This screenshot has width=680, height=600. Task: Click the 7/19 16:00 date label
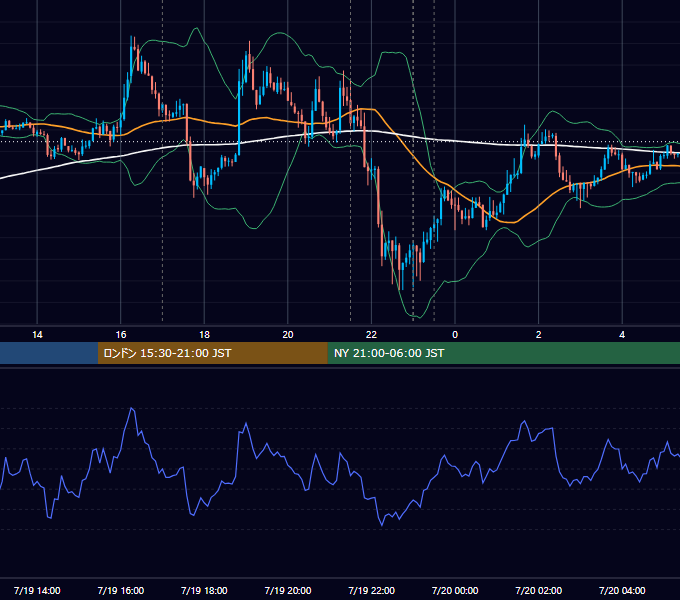pyautogui.click(x=121, y=590)
